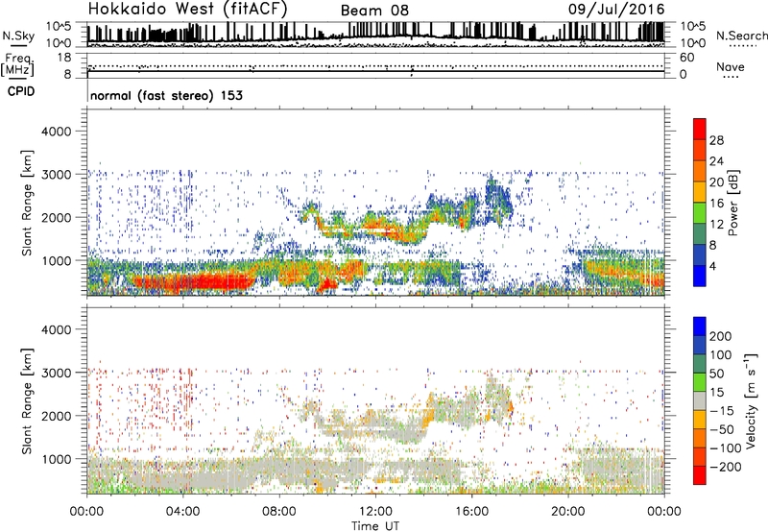This screenshot has width=768, height=532.
Task: Click the 'Power [dB]' color bar label
Action: [732, 203]
